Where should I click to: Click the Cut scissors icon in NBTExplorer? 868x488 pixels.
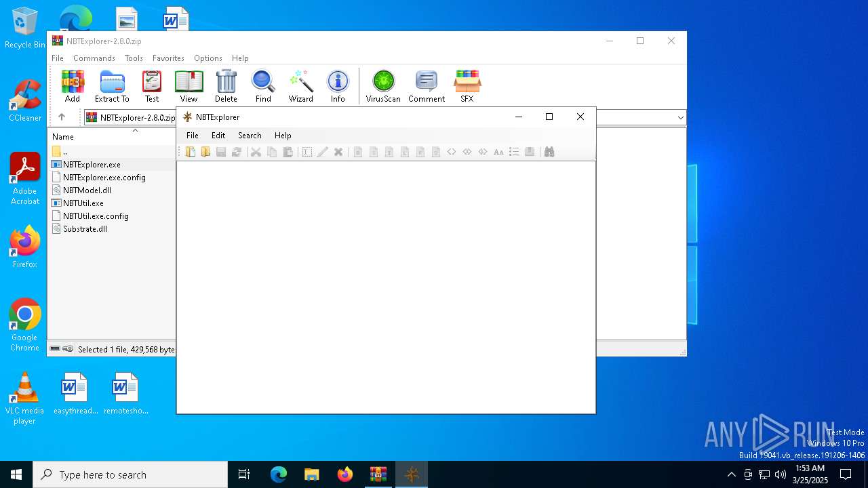coord(256,152)
